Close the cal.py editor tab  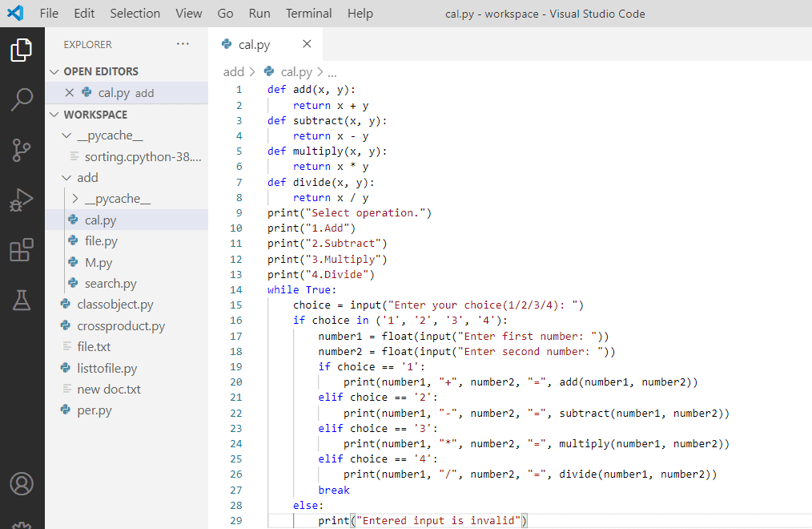pos(307,44)
